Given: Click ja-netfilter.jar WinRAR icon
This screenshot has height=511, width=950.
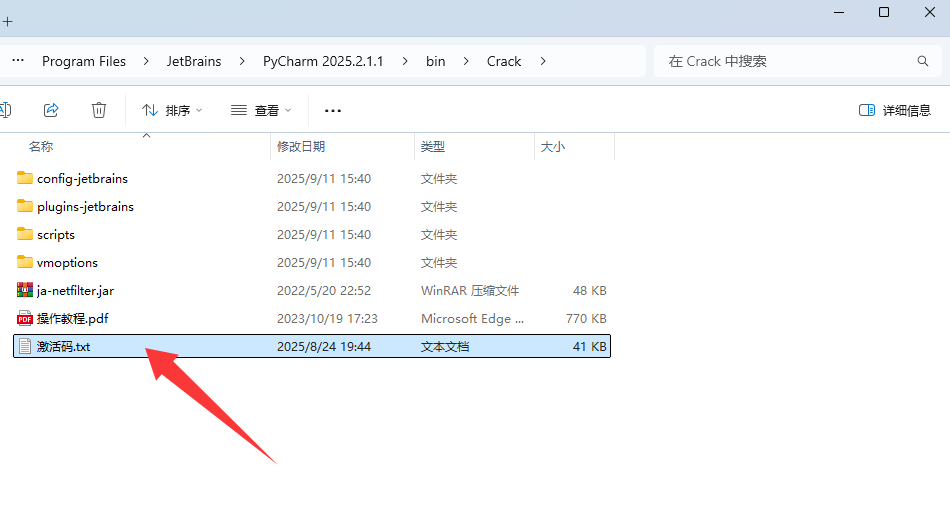Looking at the screenshot, I should tap(25, 290).
